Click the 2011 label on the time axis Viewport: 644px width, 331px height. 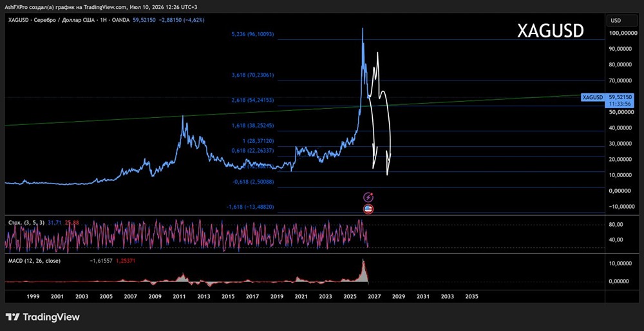178,296
